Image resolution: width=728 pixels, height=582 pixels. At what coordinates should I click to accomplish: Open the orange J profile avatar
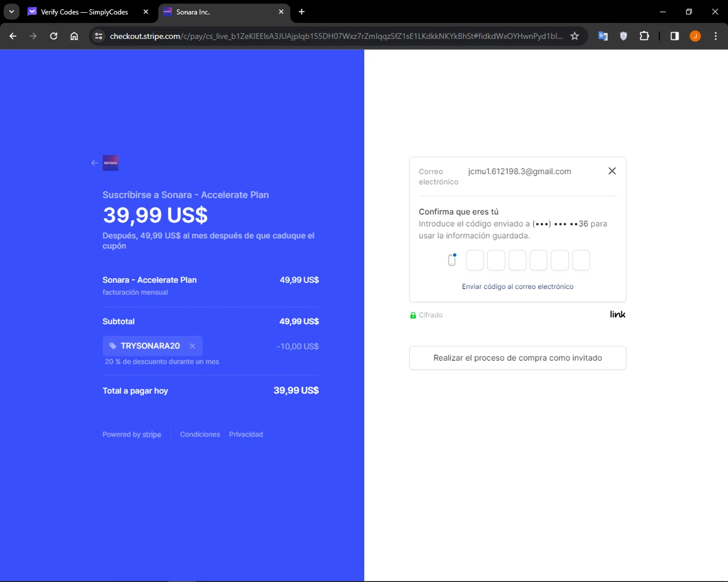pyautogui.click(x=695, y=36)
